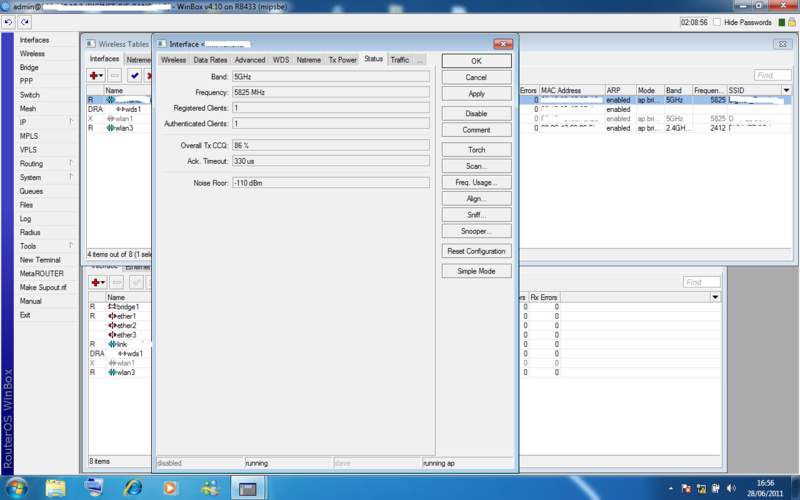Select the Interfaces tab in Wireless Tables

(104, 59)
